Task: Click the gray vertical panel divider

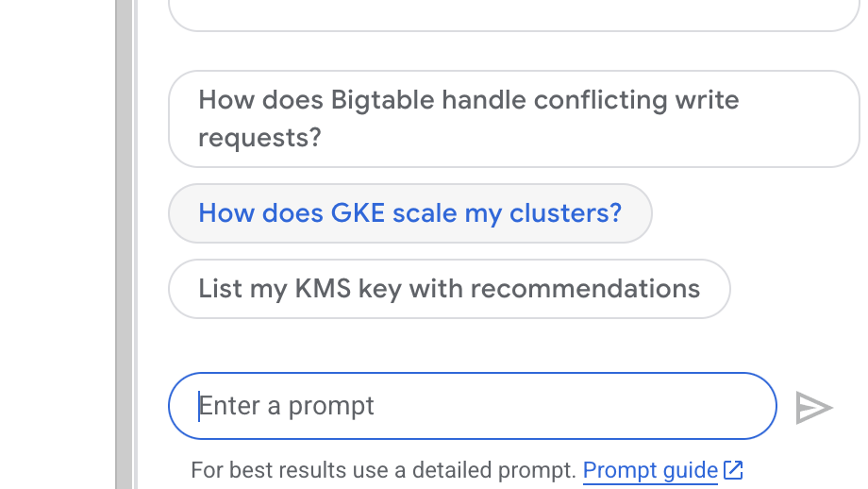Action: [124, 244]
